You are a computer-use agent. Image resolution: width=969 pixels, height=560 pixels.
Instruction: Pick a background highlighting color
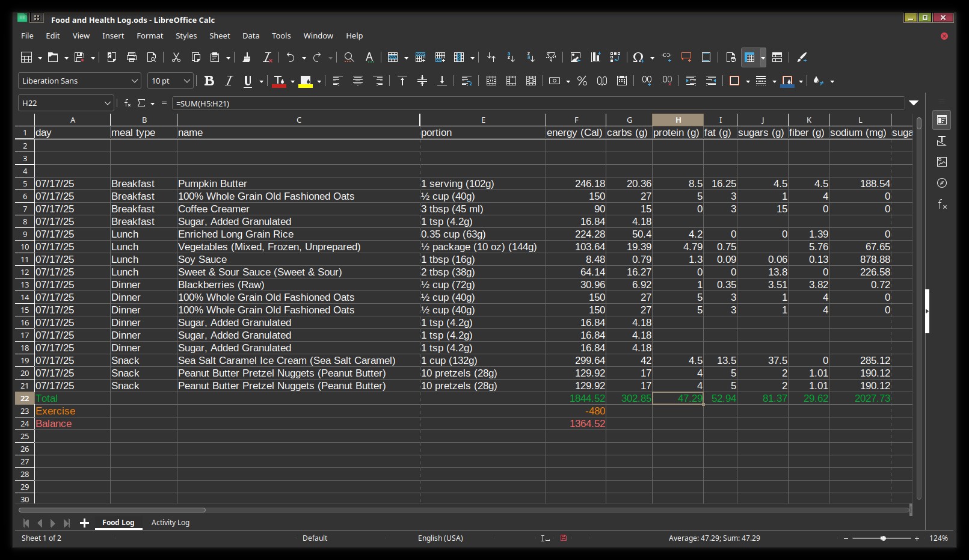307,81
